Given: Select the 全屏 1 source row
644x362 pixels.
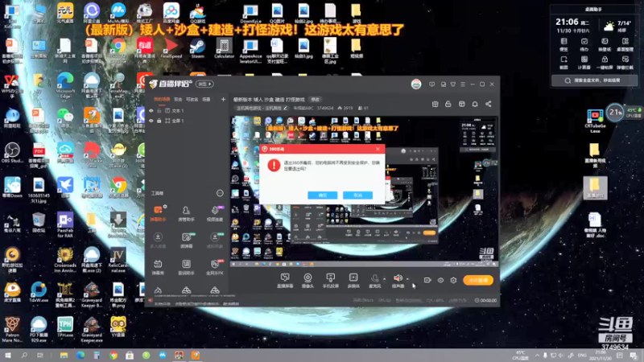Looking at the screenshot, I should (x=188, y=121).
